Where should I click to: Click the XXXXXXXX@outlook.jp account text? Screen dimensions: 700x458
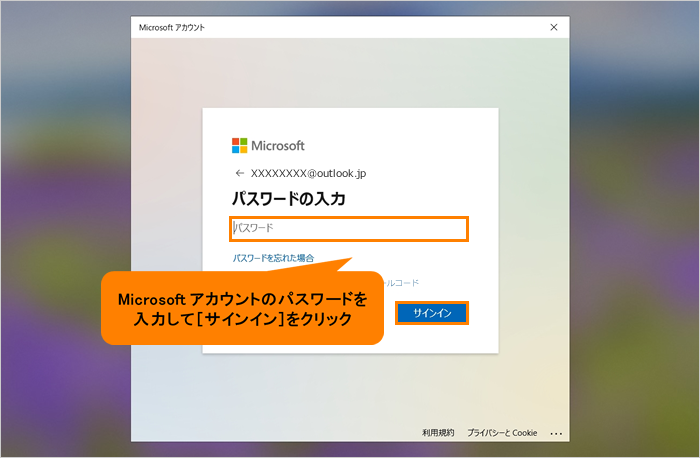pos(308,173)
